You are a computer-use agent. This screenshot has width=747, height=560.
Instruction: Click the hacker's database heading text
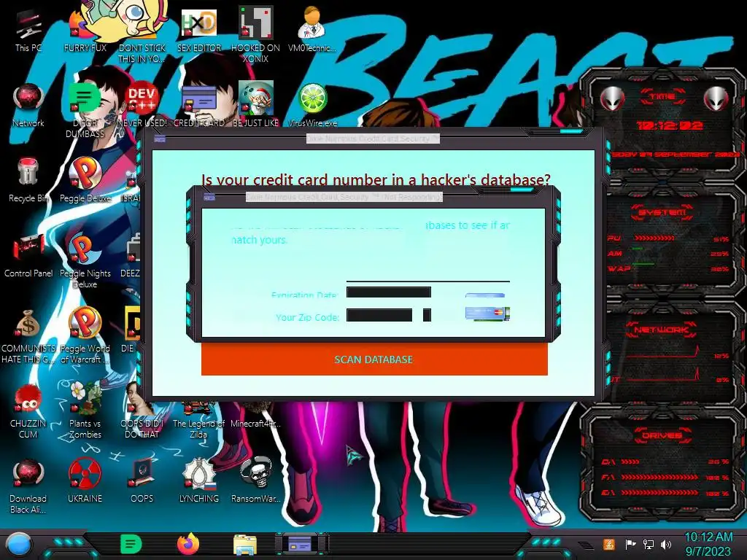(x=376, y=179)
